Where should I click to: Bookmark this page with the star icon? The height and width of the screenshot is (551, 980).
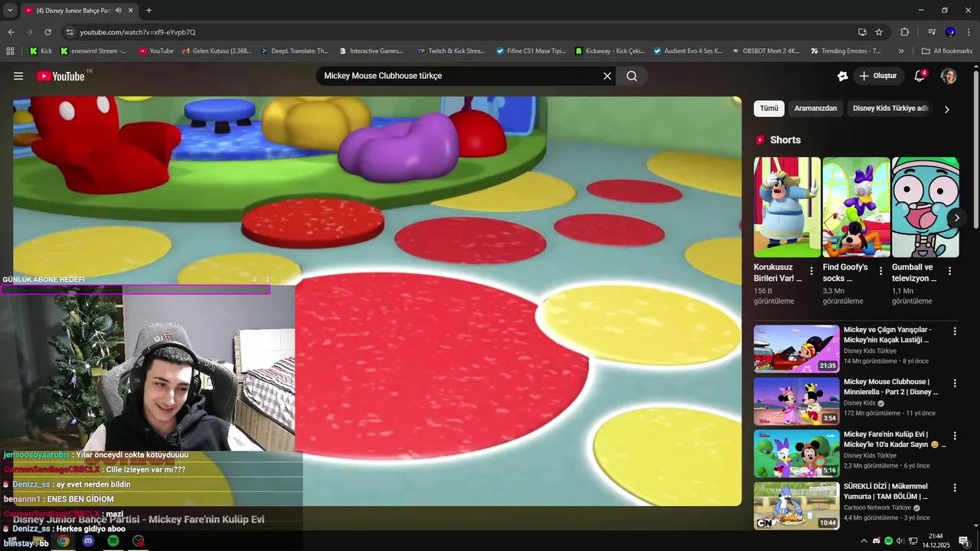[x=879, y=32]
